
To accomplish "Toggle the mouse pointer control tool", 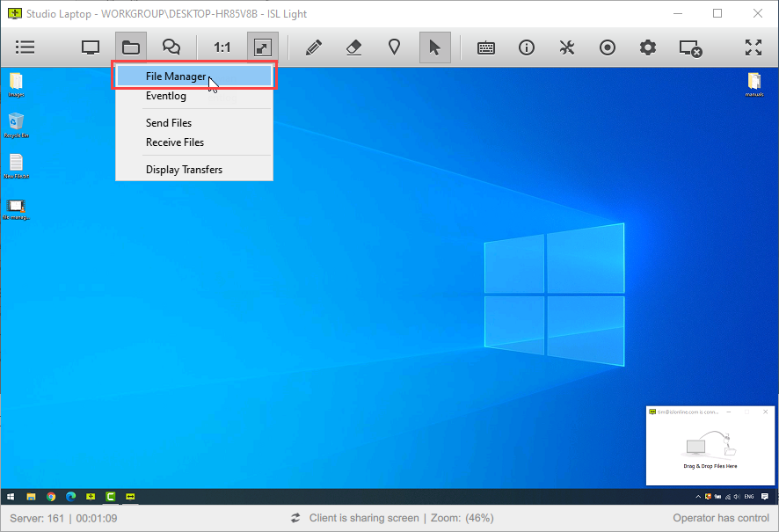I will [434, 47].
